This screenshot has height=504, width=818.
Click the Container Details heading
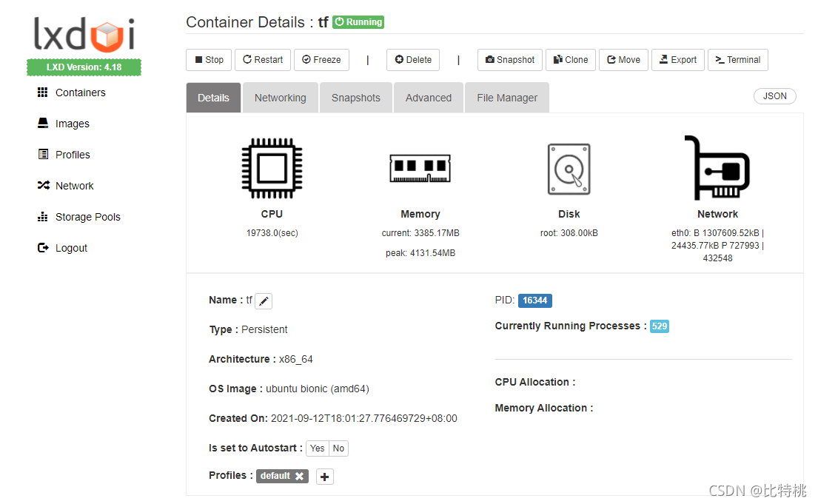pyautogui.click(x=257, y=22)
